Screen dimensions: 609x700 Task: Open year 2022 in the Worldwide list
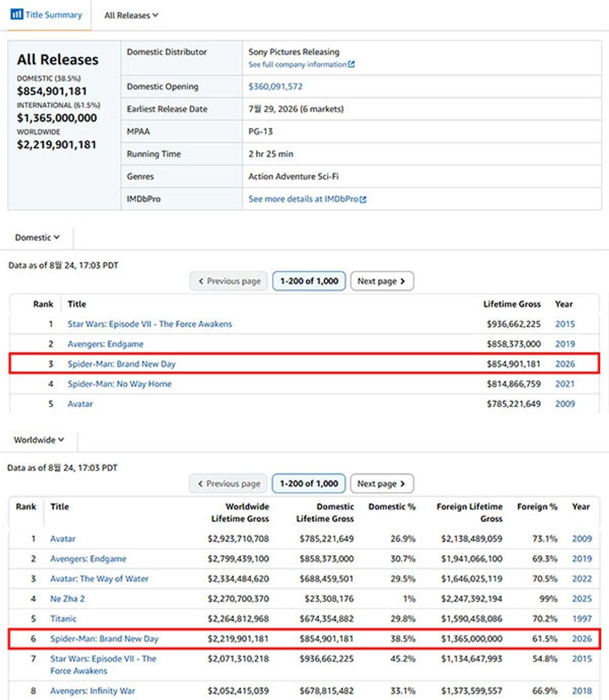tap(582, 579)
